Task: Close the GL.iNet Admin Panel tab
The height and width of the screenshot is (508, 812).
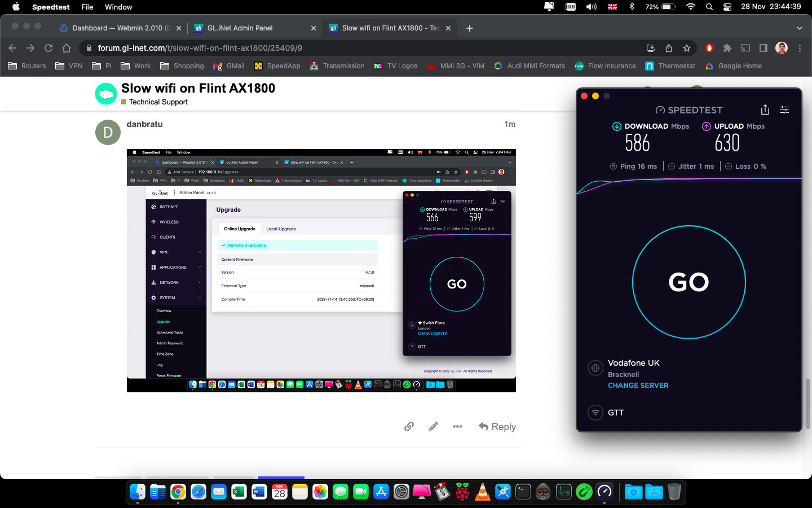Action: (314, 28)
